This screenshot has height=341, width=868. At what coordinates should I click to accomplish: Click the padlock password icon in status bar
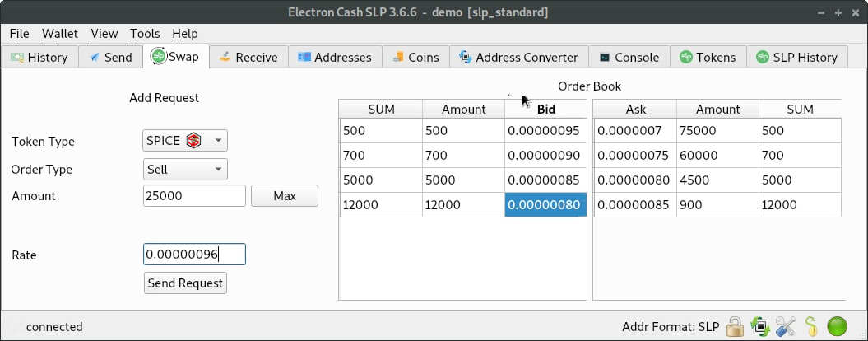coord(736,326)
